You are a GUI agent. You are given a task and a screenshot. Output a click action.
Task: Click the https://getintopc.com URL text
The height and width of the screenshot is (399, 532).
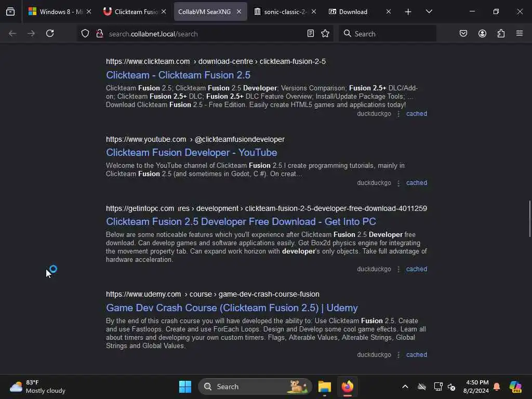point(140,208)
